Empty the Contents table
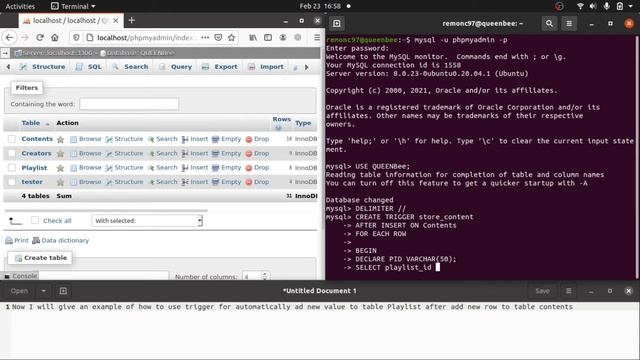Screen dimensions: 640x360 click(x=227, y=139)
